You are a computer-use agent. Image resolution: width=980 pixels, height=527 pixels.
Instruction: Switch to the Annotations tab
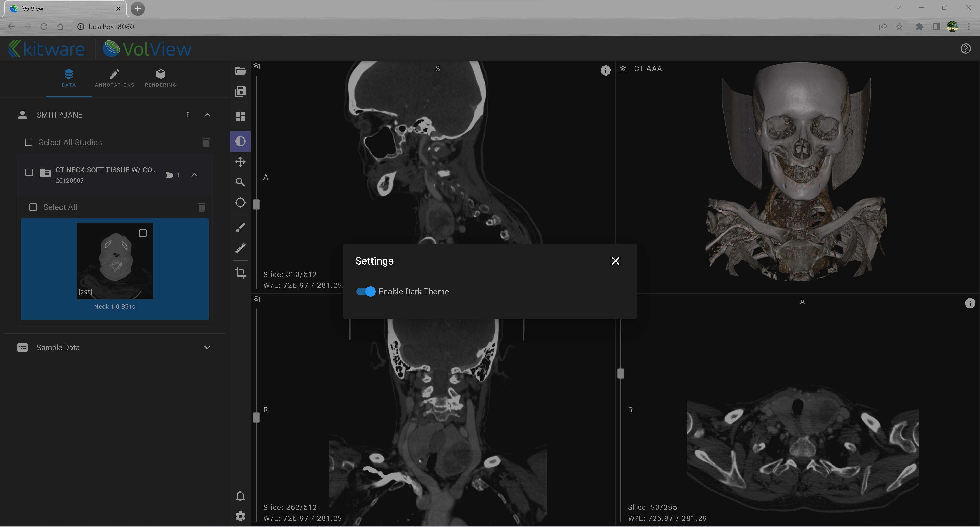click(115, 78)
